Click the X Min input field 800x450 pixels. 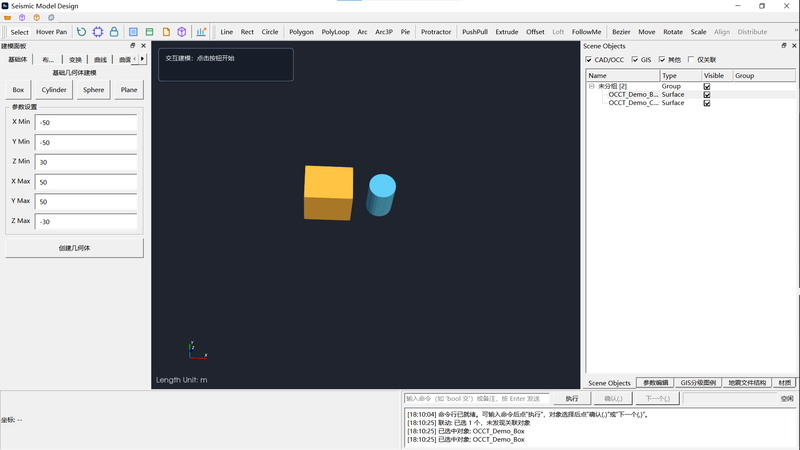[86, 122]
